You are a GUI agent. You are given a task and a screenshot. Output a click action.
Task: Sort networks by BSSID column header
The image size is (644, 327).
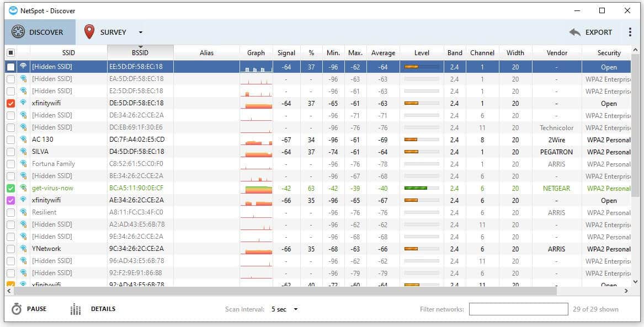tap(140, 53)
